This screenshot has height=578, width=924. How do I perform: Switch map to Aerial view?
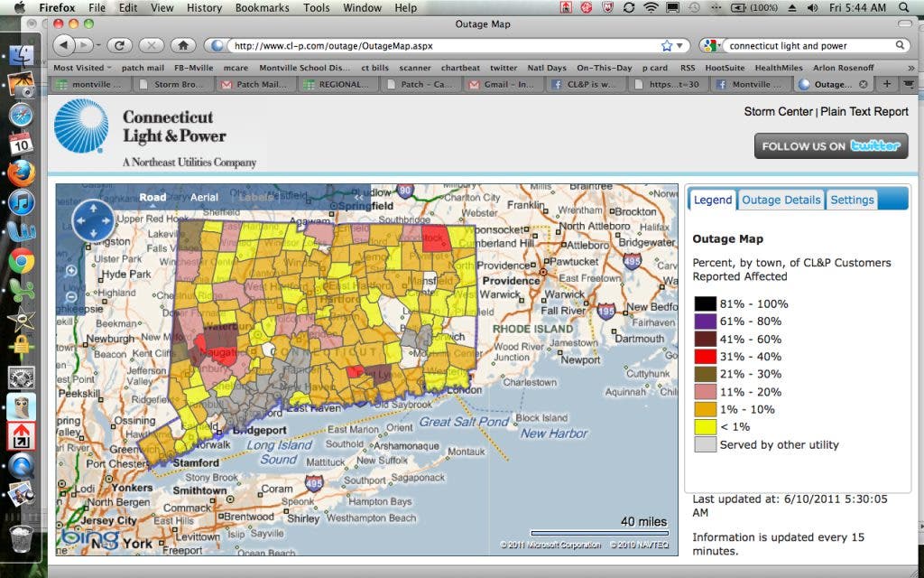204,197
